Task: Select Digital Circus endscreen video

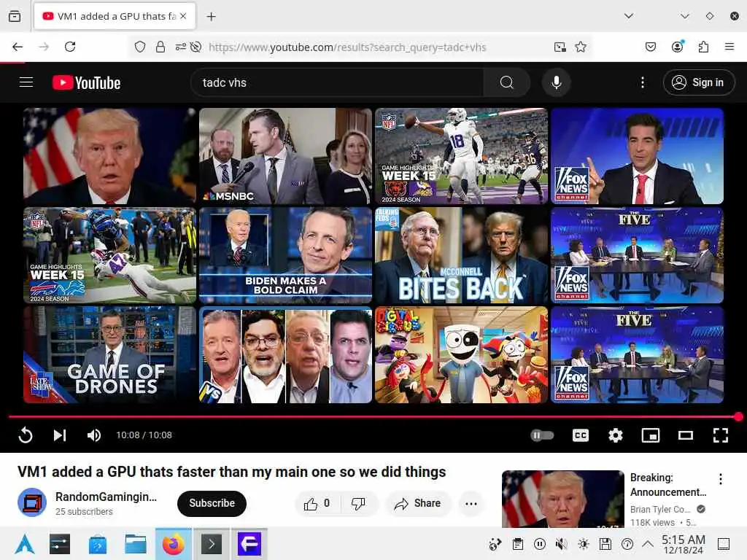Action: tap(461, 355)
